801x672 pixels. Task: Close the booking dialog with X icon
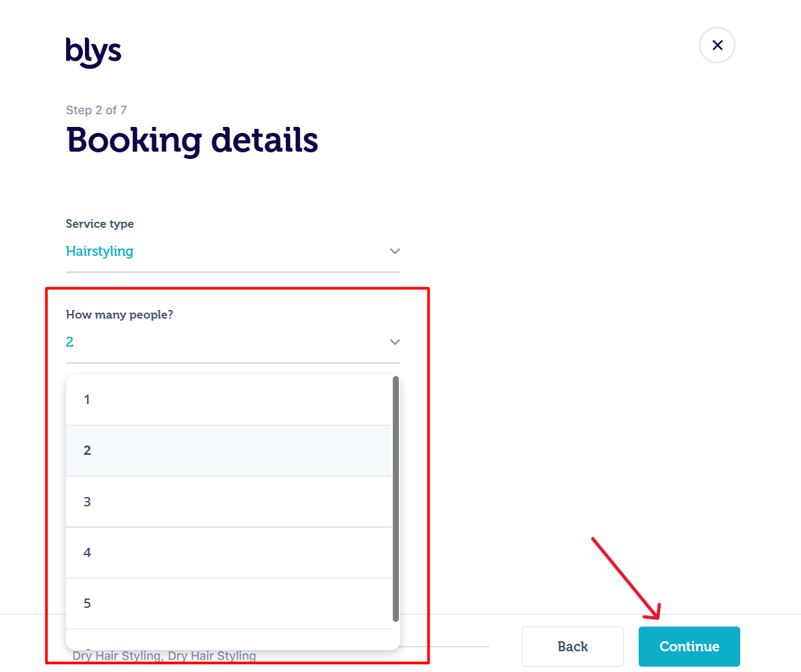click(x=717, y=45)
